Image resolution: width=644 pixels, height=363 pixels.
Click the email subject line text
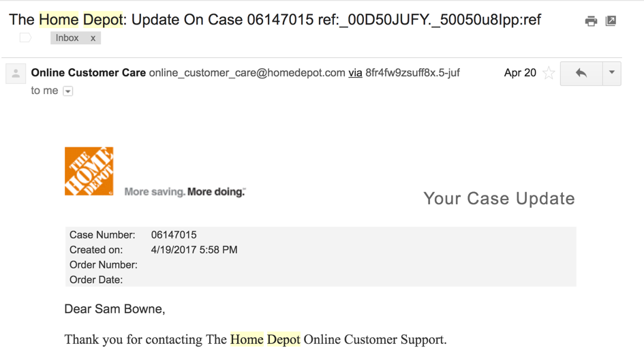(x=275, y=20)
